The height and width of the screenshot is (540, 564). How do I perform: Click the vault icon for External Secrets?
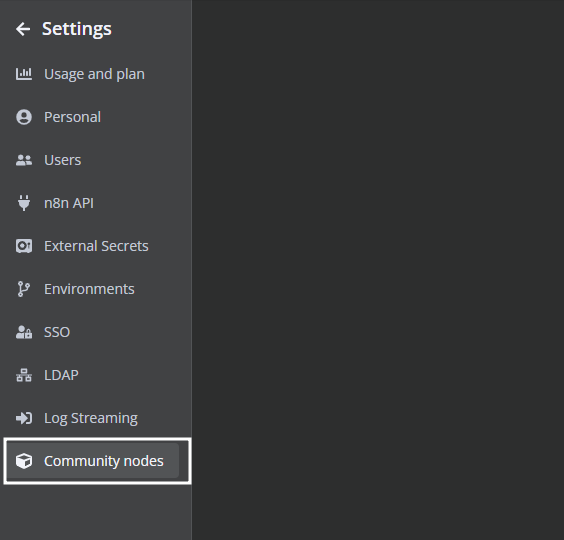pyautogui.click(x=24, y=246)
